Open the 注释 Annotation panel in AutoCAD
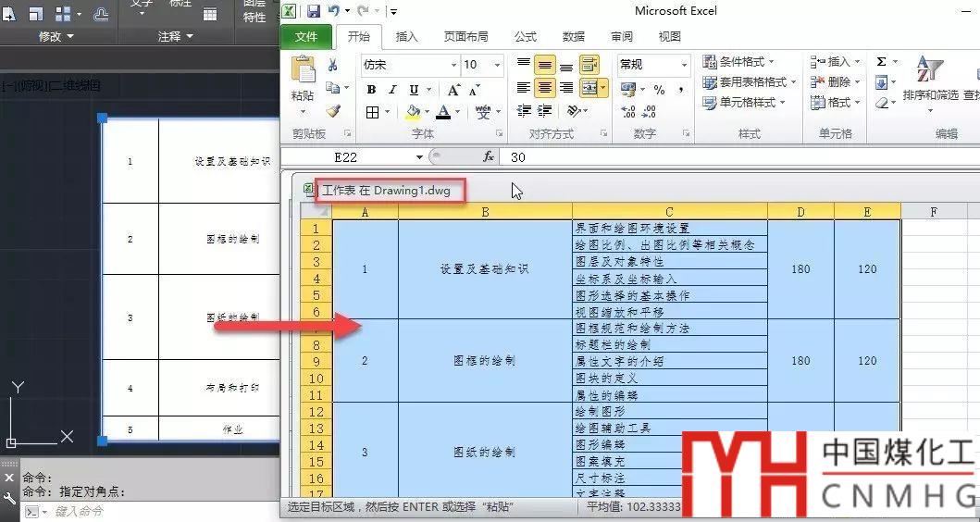Image resolution: width=980 pixels, height=522 pixels. [176, 36]
